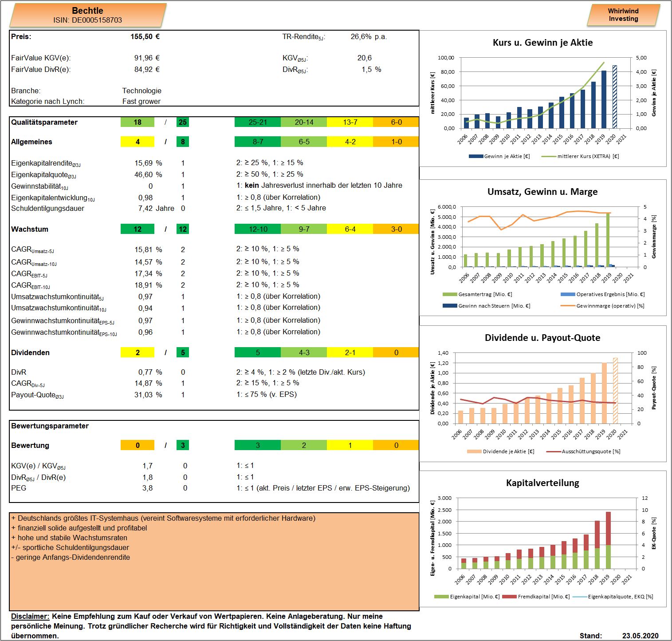Click the yellow Allgemeines score cell 4
Screen dimensions: 672x641
coord(138,142)
